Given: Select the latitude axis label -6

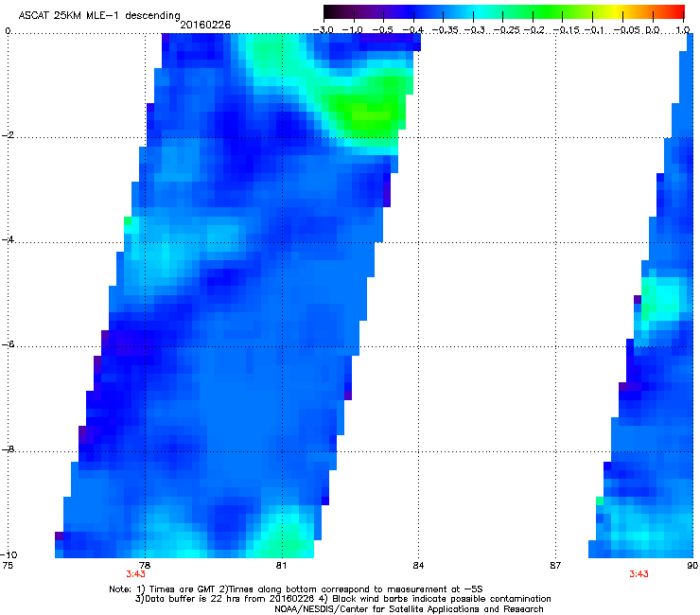Looking at the screenshot, I should (x=9, y=344).
